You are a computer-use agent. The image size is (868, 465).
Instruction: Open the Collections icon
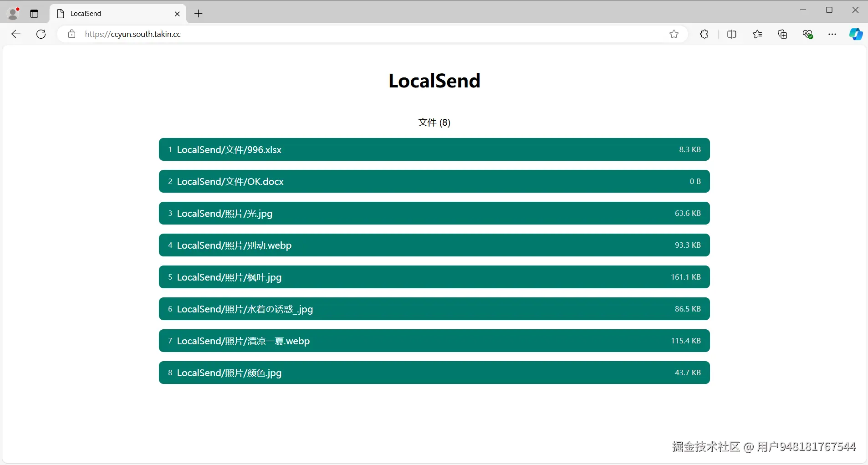click(782, 34)
